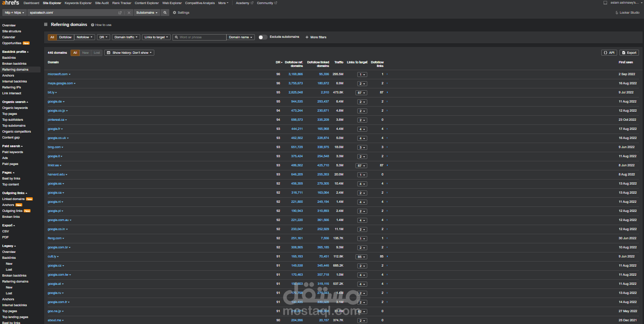The width and height of the screenshot is (644, 324).
Task: Sort by Traffic column header
Action: [339, 62]
